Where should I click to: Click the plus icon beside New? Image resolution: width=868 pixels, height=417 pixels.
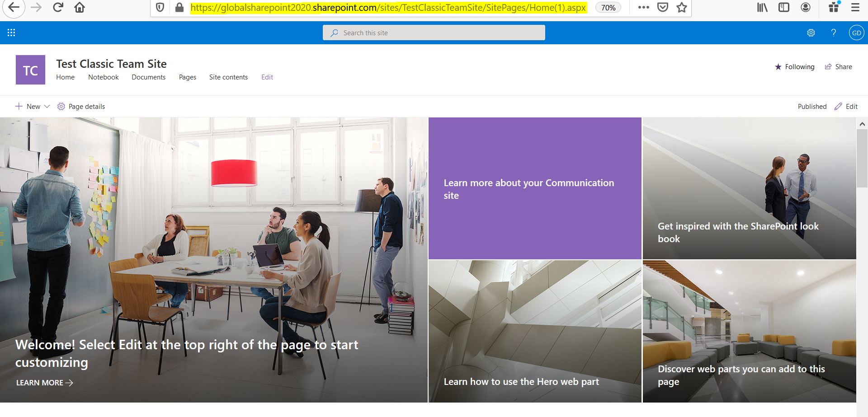(x=19, y=107)
